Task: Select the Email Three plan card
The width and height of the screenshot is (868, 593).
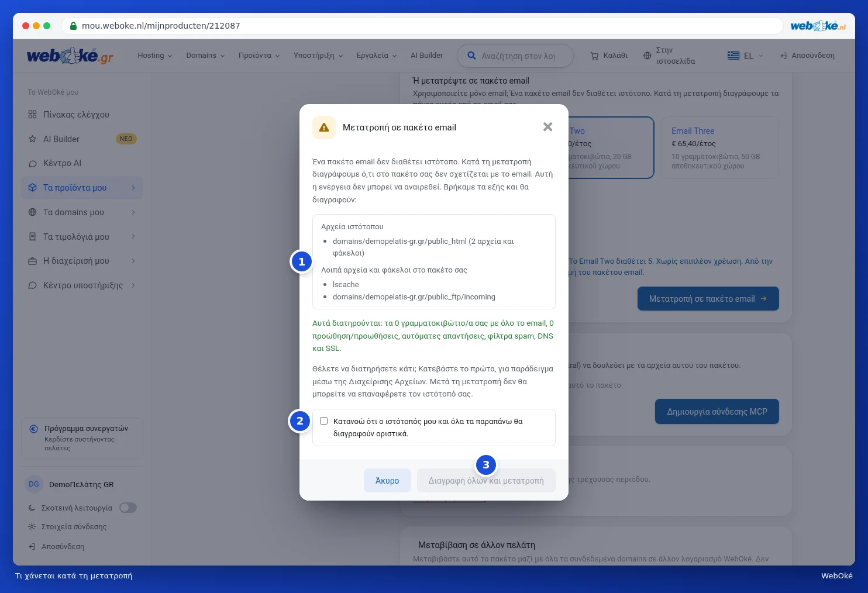Action: coord(721,148)
